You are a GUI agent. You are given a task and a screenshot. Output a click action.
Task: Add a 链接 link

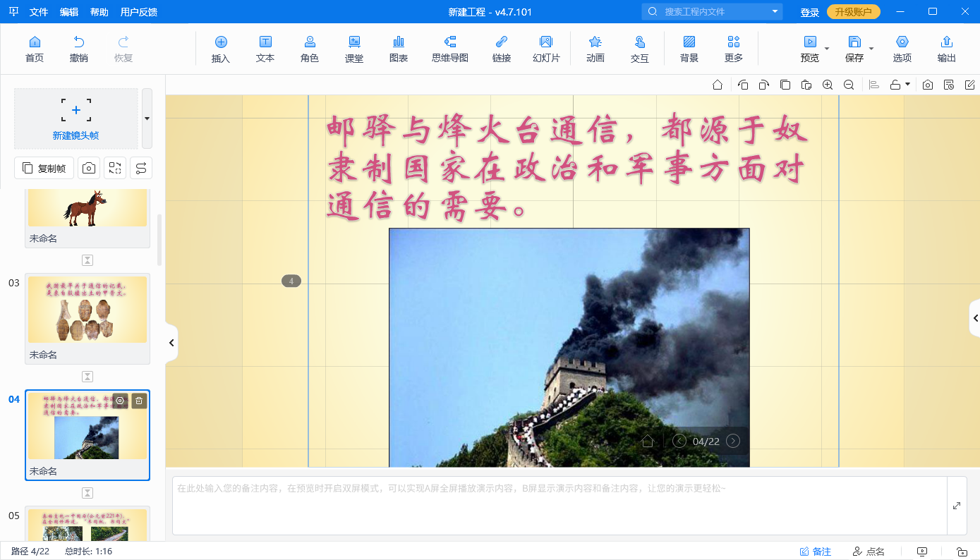click(502, 49)
